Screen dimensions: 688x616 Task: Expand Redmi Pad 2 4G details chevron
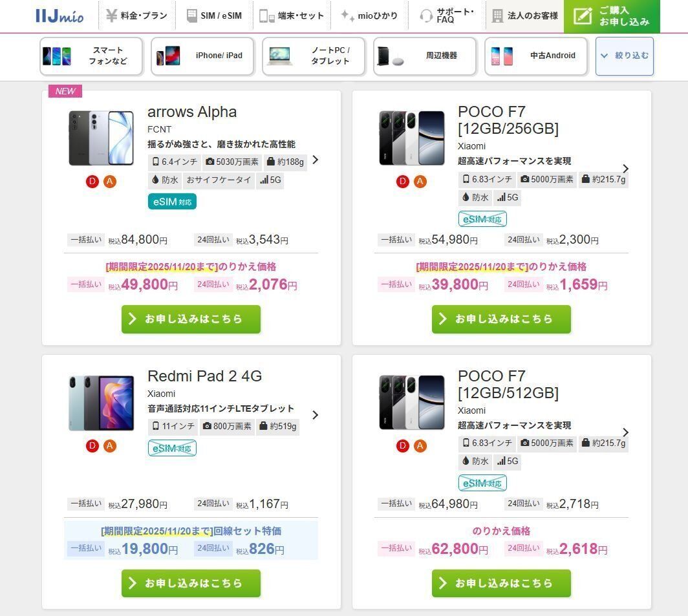pyautogui.click(x=315, y=415)
